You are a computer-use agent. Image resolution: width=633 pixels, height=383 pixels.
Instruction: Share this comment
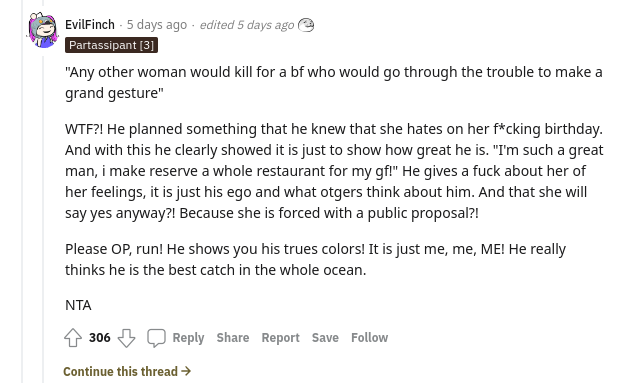[x=233, y=338]
